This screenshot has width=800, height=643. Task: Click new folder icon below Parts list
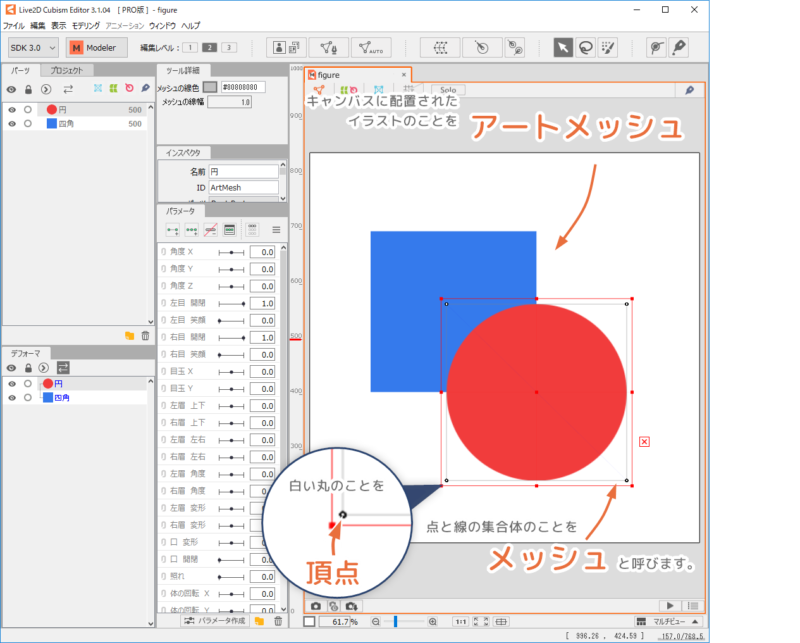coord(129,335)
